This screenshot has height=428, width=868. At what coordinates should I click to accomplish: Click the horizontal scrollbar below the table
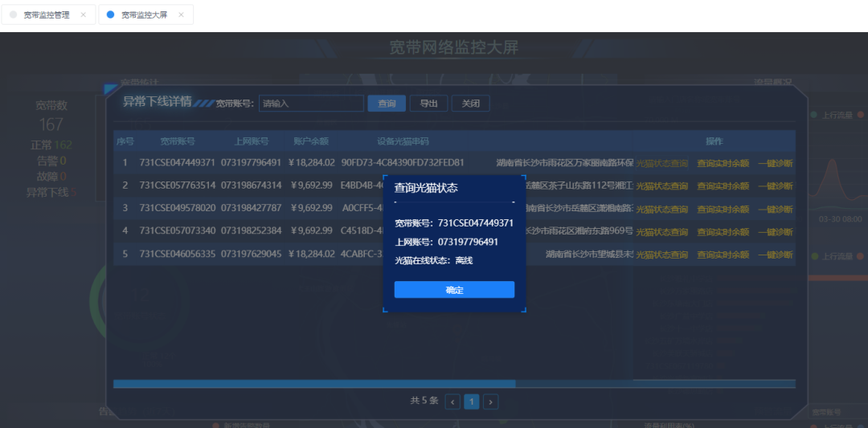[313, 384]
